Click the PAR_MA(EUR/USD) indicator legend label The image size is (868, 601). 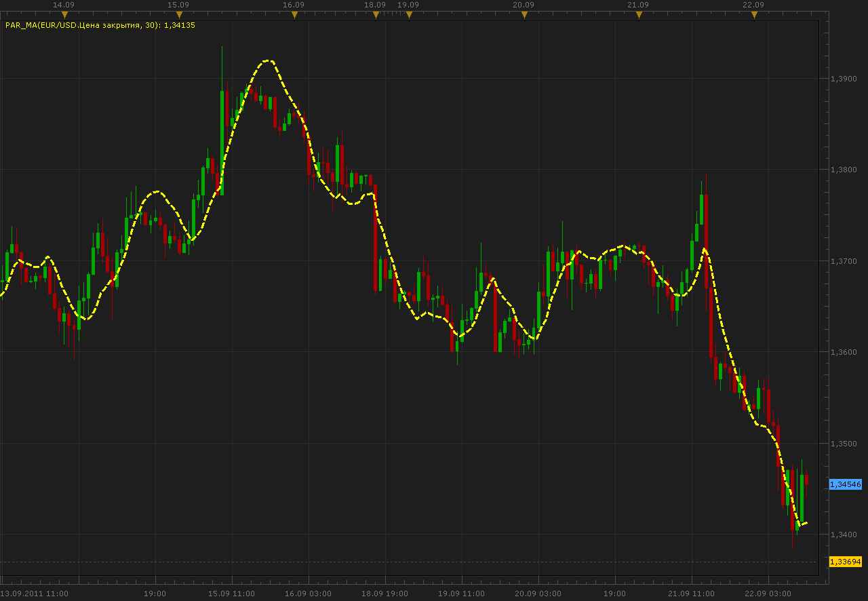100,25
